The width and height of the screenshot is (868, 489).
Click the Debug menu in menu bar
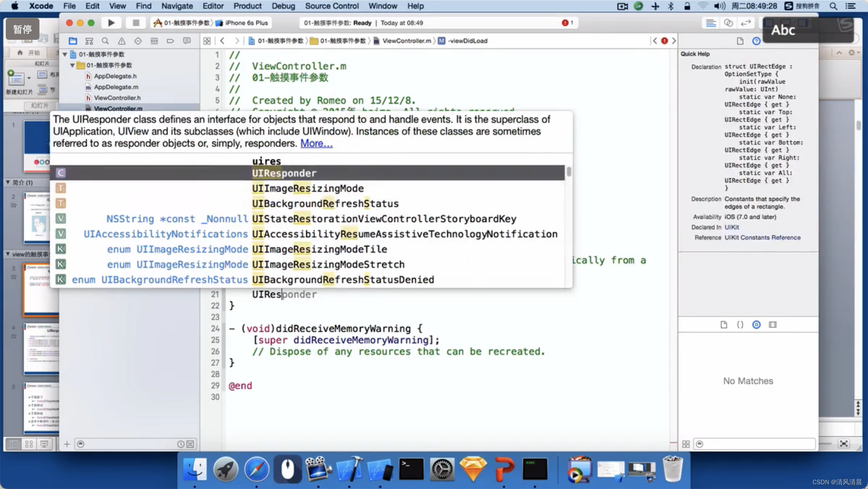tap(282, 6)
